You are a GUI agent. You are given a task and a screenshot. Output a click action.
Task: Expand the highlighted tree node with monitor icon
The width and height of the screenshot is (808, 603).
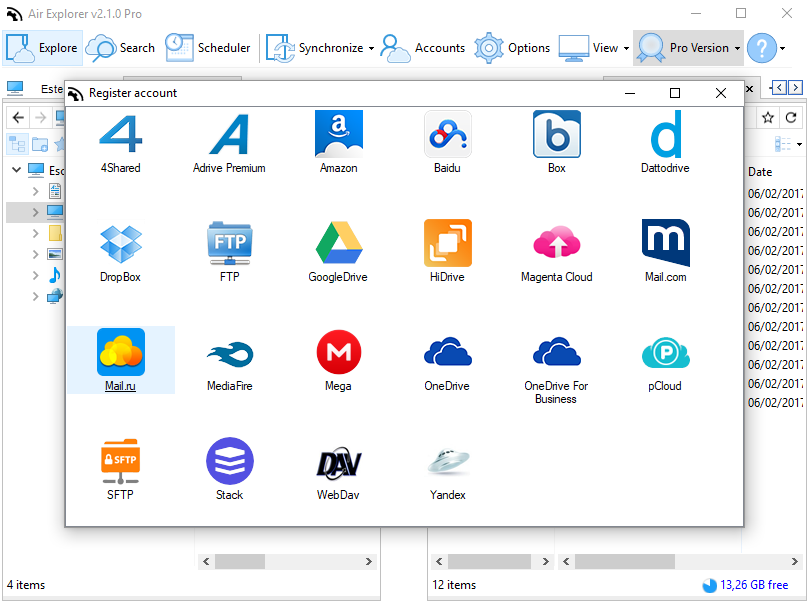35,212
